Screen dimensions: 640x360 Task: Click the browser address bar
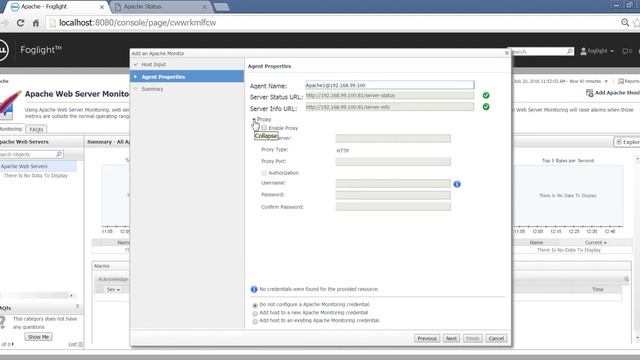coord(331,23)
